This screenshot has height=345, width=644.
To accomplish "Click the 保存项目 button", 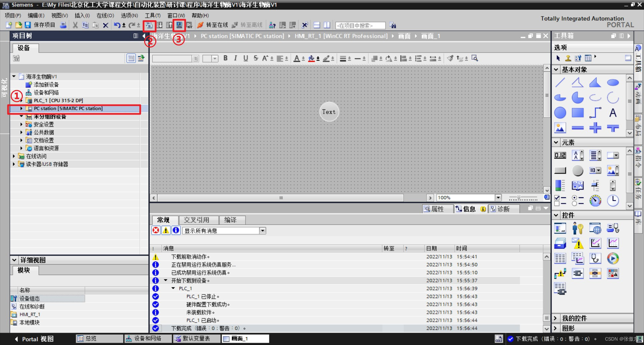I will click(40, 25).
